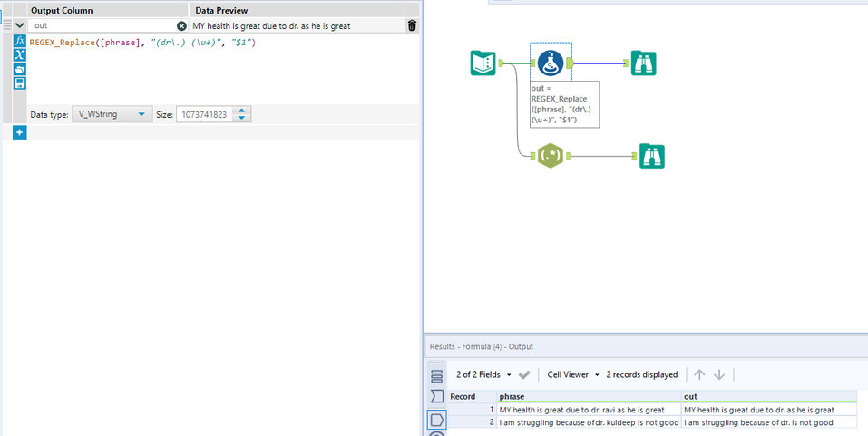Click the Formula tool annotation box
The width and height of the screenshot is (868, 436).
pyautogui.click(x=564, y=104)
